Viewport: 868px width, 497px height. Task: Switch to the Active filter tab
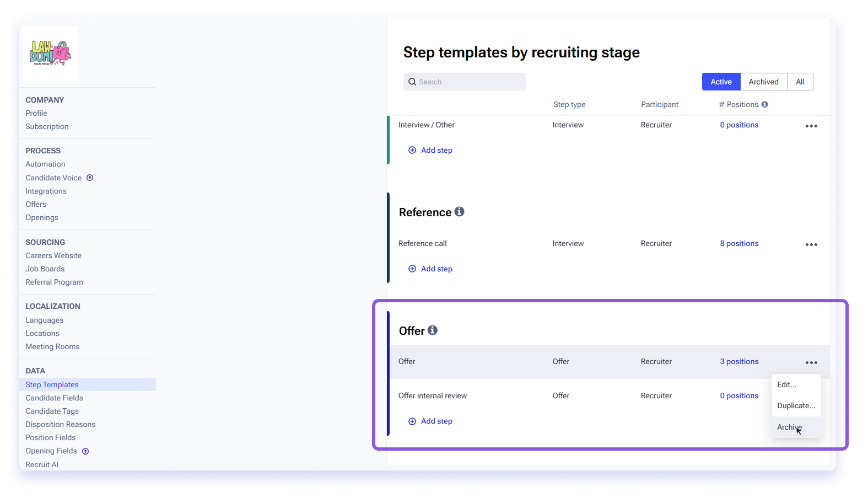coord(721,82)
